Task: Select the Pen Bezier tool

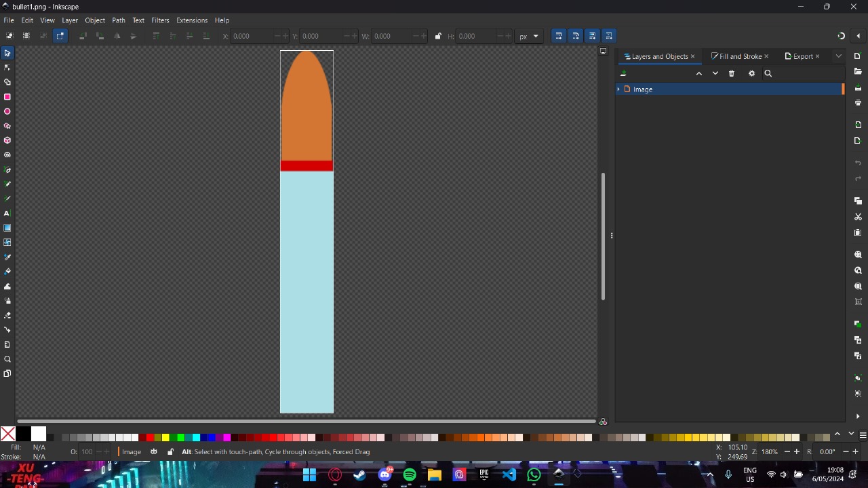Action: tap(7, 170)
